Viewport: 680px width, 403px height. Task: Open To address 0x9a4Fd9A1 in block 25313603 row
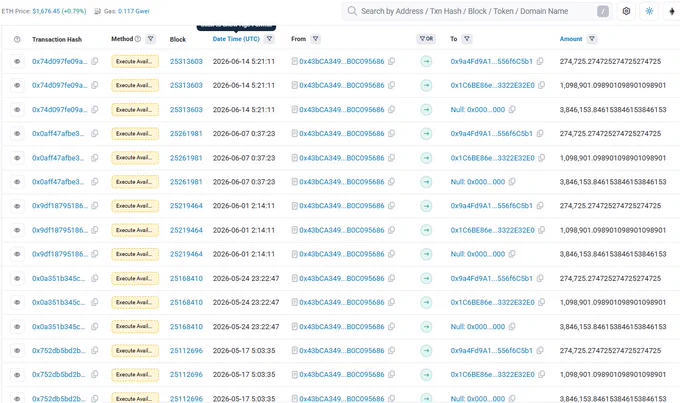(x=491, y=62)
